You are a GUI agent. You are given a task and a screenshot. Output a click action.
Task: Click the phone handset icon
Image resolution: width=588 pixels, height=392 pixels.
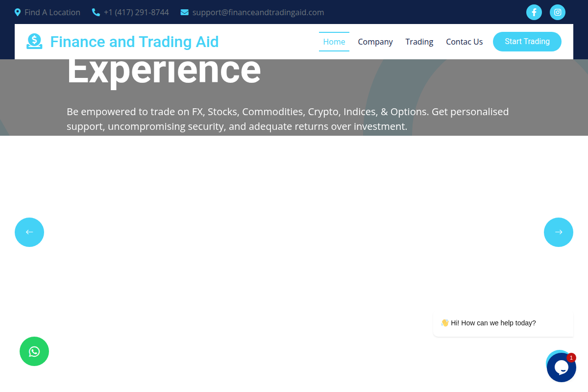(x=96, y=12)
